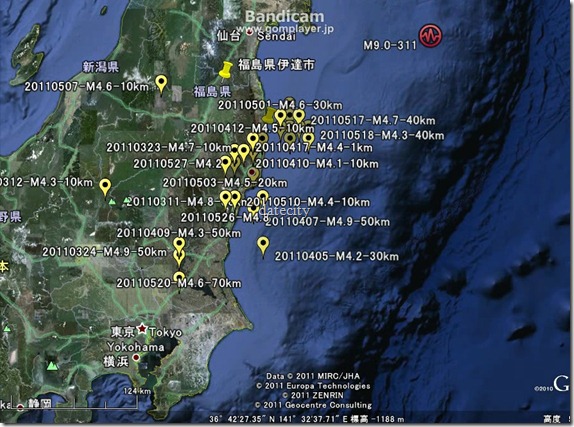This screenshot has width=574, height=427.
Task: Click the red star marker for Tokyo
Action: 142,329
